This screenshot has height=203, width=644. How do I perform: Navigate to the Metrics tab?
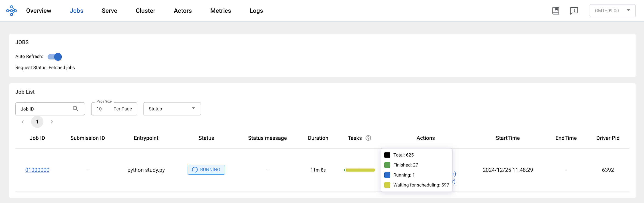220,11
